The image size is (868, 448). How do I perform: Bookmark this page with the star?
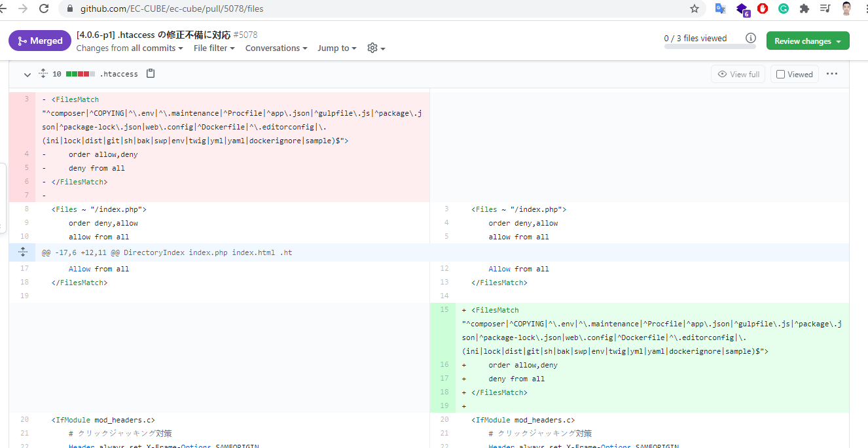[x=695, y=9]
